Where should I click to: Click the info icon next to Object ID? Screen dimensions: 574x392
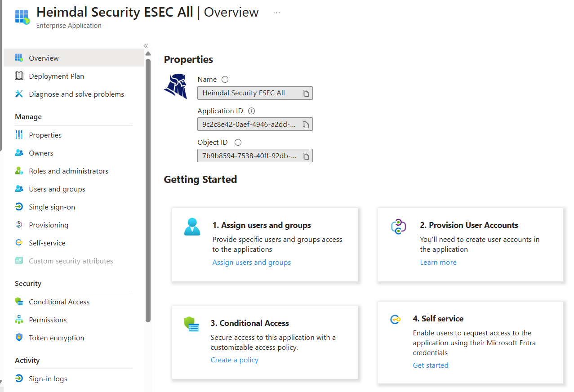(x=238, y=142)
